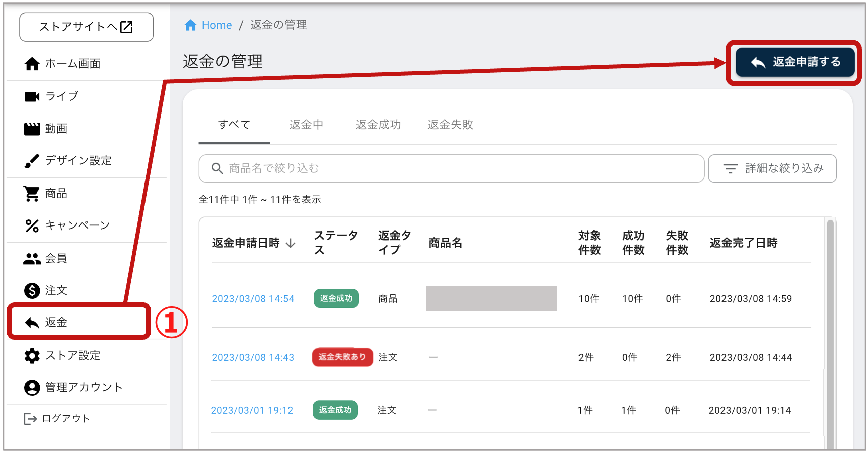Image resolution: width=868 pixels, height=453 pixels.
Task: Click the 返金申請日時 column header
Action: pos(246,243)
